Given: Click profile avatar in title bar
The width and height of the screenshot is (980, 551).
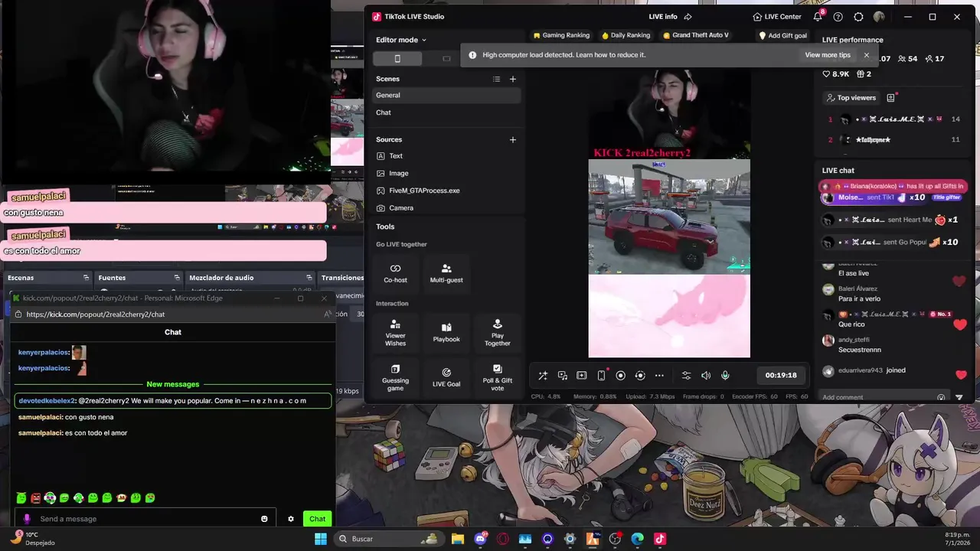Looking at the screenshot, I should [x=879, y=17].
